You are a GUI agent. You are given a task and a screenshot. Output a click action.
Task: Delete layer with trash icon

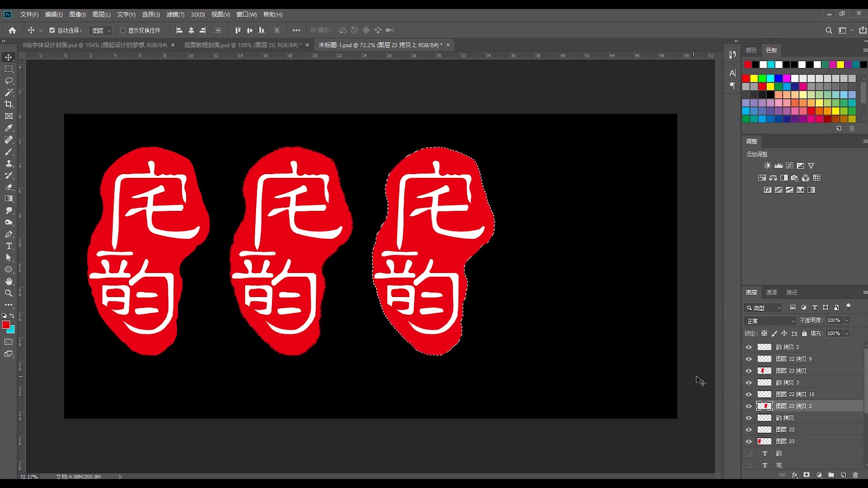pos(855,475)
